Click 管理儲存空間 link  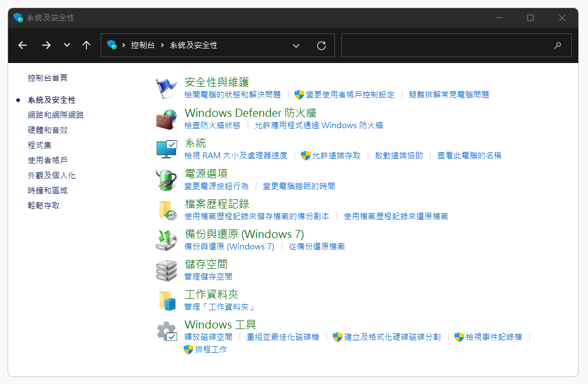(x=208, y=276)
